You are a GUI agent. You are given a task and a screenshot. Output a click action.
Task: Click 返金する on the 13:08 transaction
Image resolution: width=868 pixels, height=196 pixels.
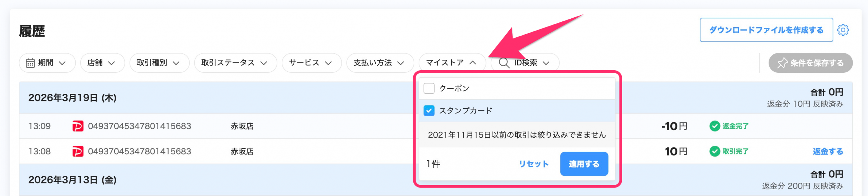[x=828, y=152]
